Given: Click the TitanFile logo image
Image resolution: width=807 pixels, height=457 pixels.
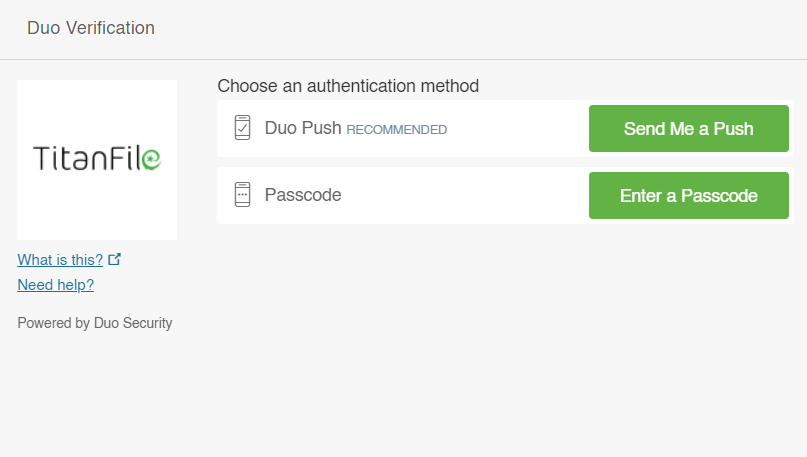Looking at the screenshot, I should click(x=97, y=160).
